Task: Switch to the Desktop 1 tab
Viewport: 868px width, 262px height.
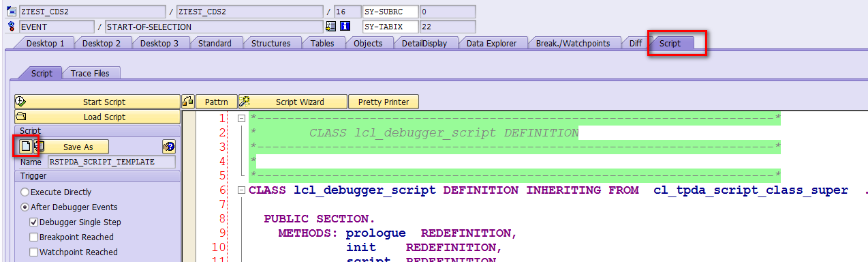Action: tap(45, 43)
